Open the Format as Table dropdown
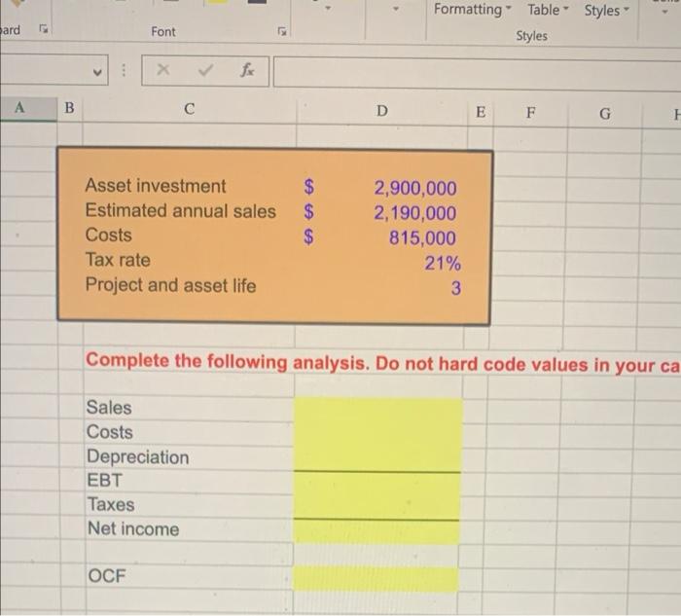Screen dimensions: 681x616 click(548, 10)
